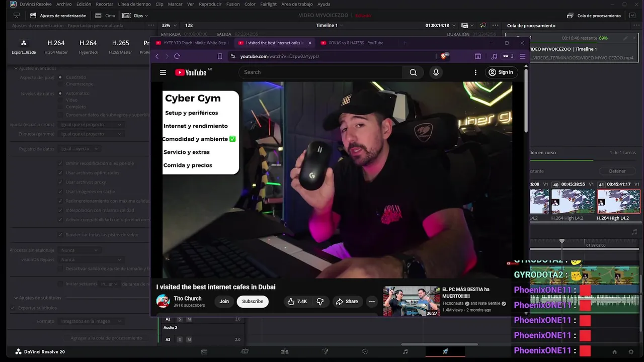This screenshot has height=362, width=644.
Task: Click the YouTube search magnifier button
Action: click(x=413, y=72)
